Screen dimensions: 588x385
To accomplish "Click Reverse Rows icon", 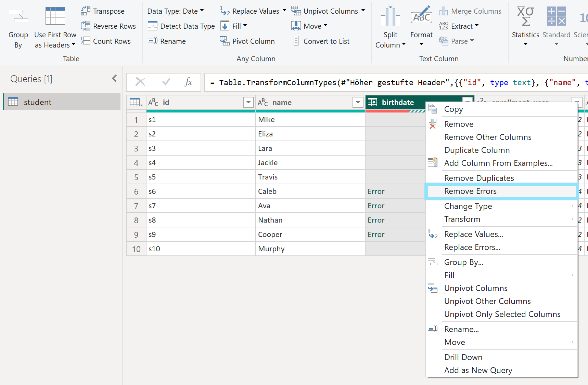I will [86, 26].
